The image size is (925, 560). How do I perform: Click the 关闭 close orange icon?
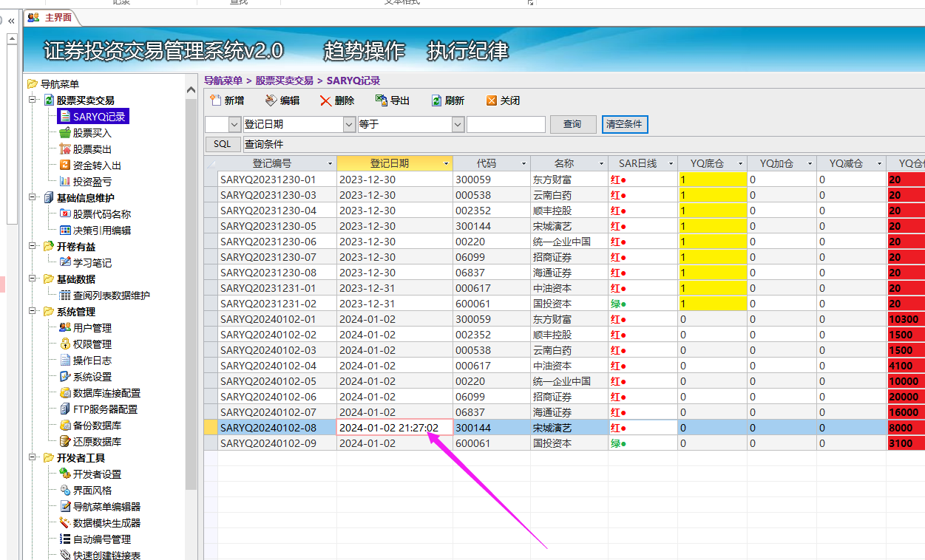pyautogui.click(x=492, y=100)
